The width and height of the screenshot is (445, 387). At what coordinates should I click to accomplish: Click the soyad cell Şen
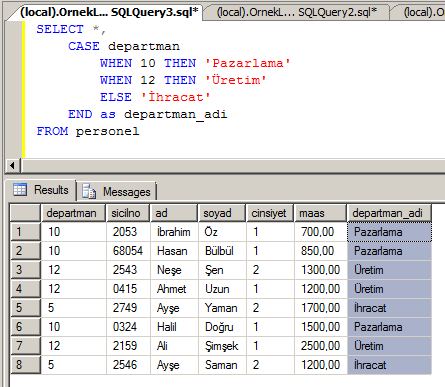[222, 270]
